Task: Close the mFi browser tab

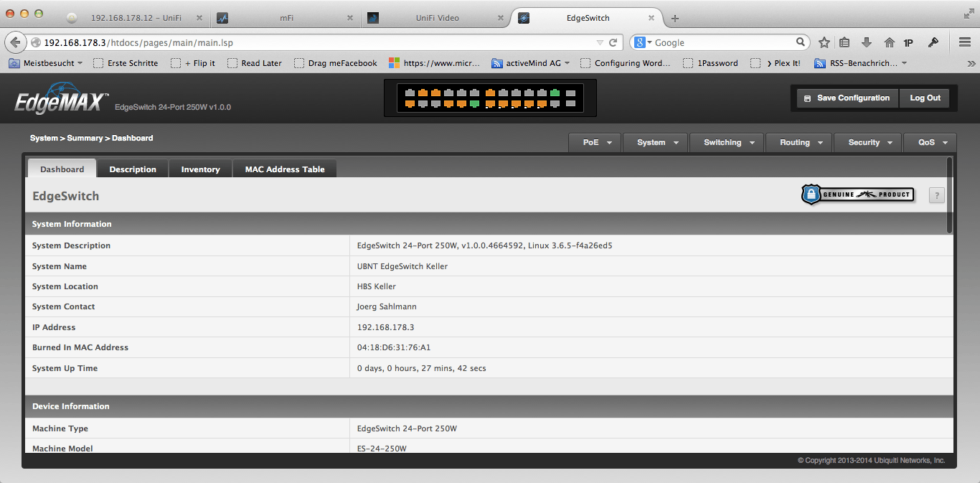Action: tap(350, 18)
